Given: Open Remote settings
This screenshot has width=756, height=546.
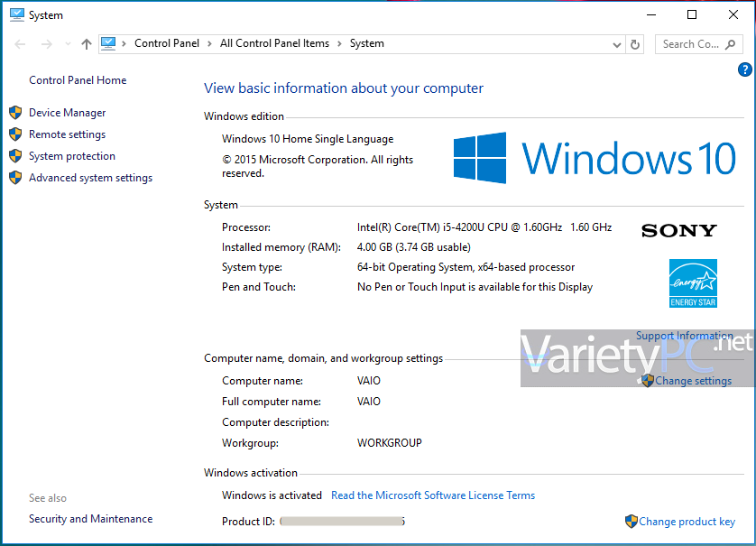Looking at the screenshot, I should click(x=67, y=134).
